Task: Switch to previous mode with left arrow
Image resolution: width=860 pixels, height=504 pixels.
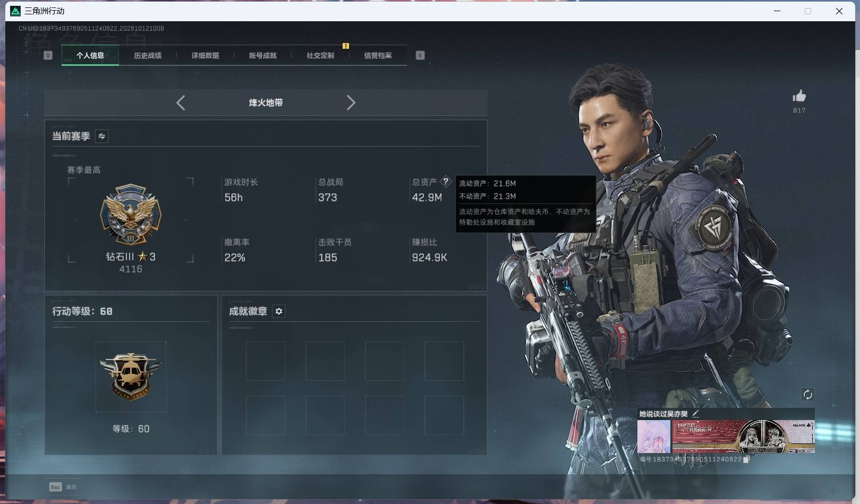Action: pyautogui.click(x=181, y=102)
